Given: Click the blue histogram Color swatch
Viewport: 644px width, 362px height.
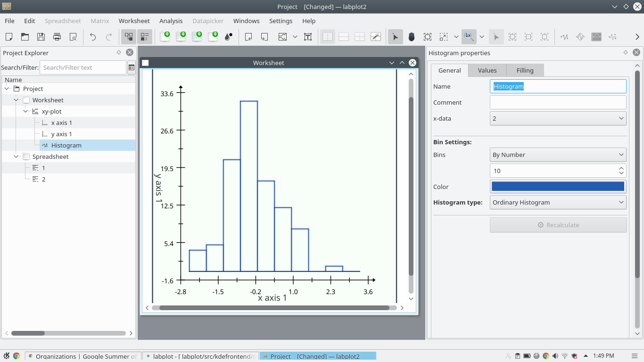Looking at the screenshot, I should [x=558, y=186].
